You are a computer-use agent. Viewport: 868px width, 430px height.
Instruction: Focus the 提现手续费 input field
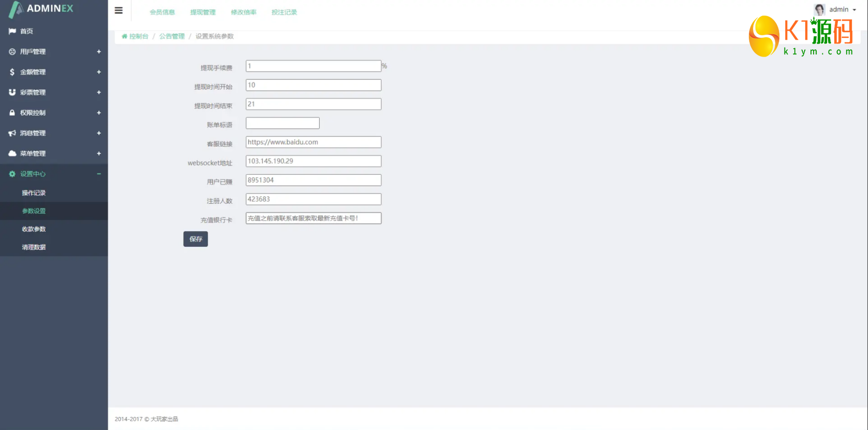[314, 66]
